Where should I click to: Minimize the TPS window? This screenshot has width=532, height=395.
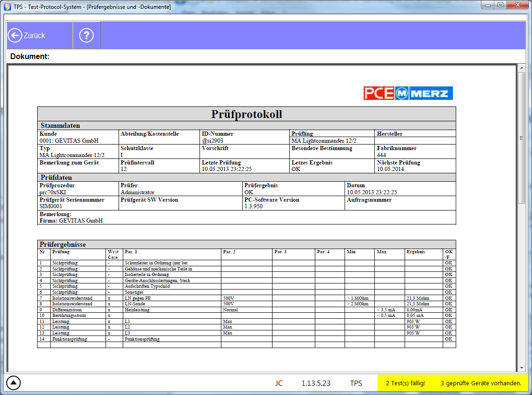click(x=488, y=5)
